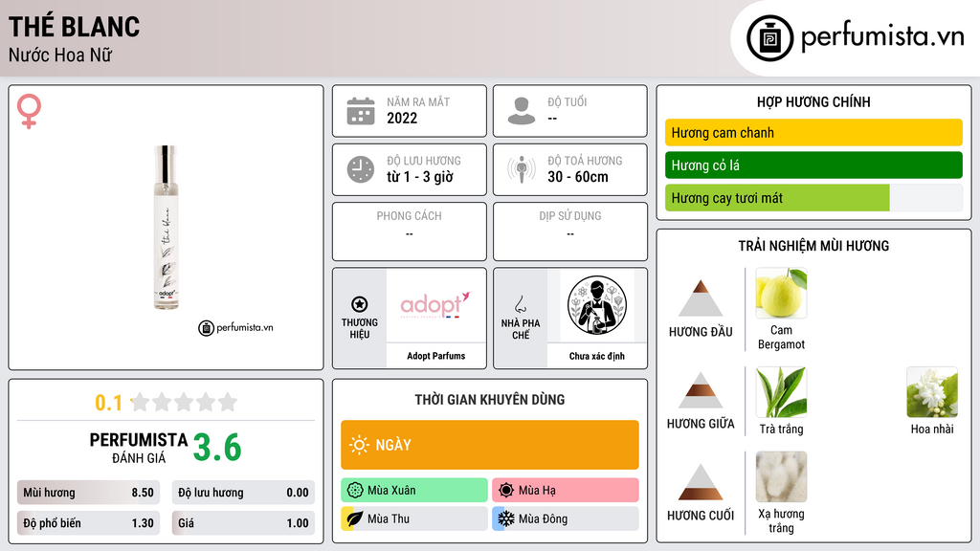
Task: Click the clock icon for Độ lưu hương
Action: (361, 169)
